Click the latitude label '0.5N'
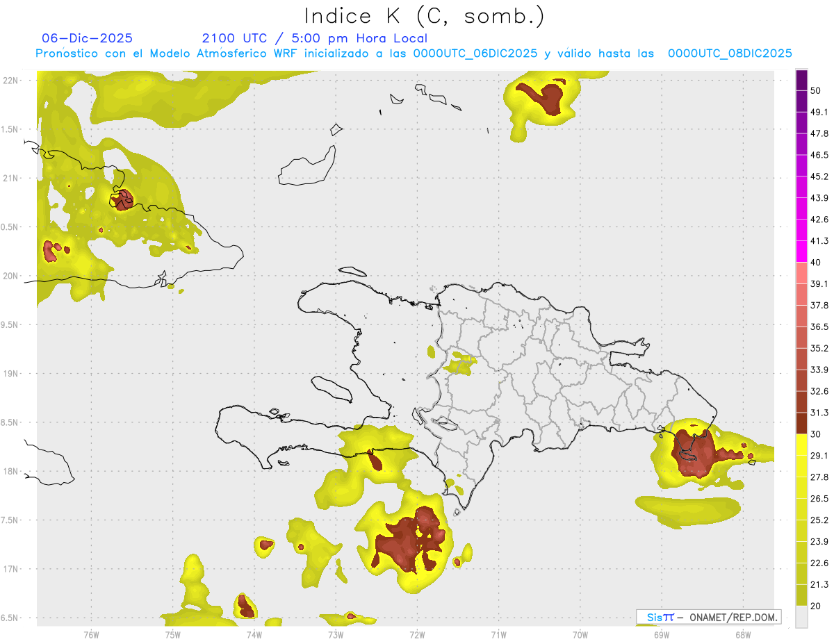The height and width of the screenshot is (644, 834). coord(10,227)
